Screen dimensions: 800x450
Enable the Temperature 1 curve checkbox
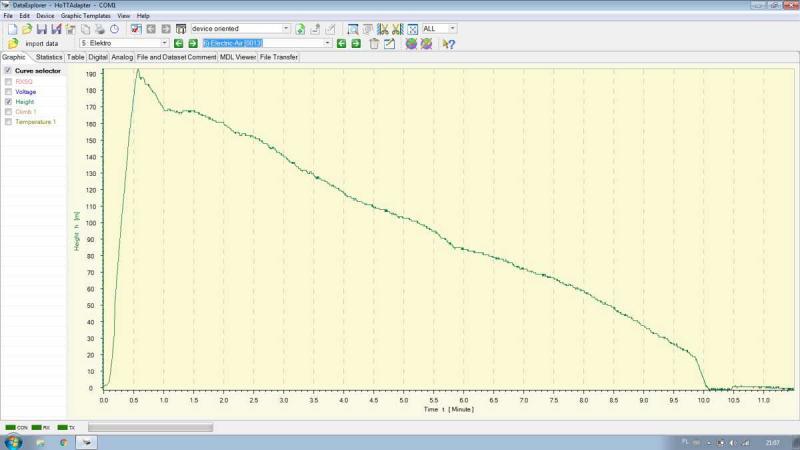pos(9,122)
